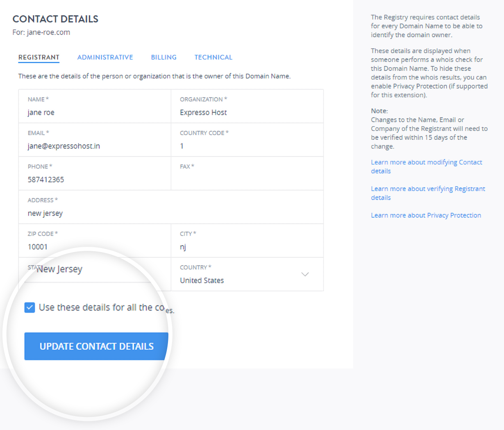Expand the Country dropdown chevron
This screenshot has width=504, height=430.
(305, 274)
